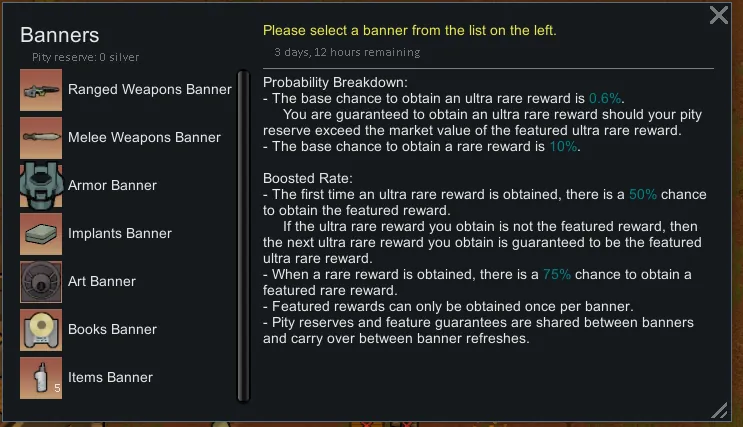Open the Art Banner entry

102,282
